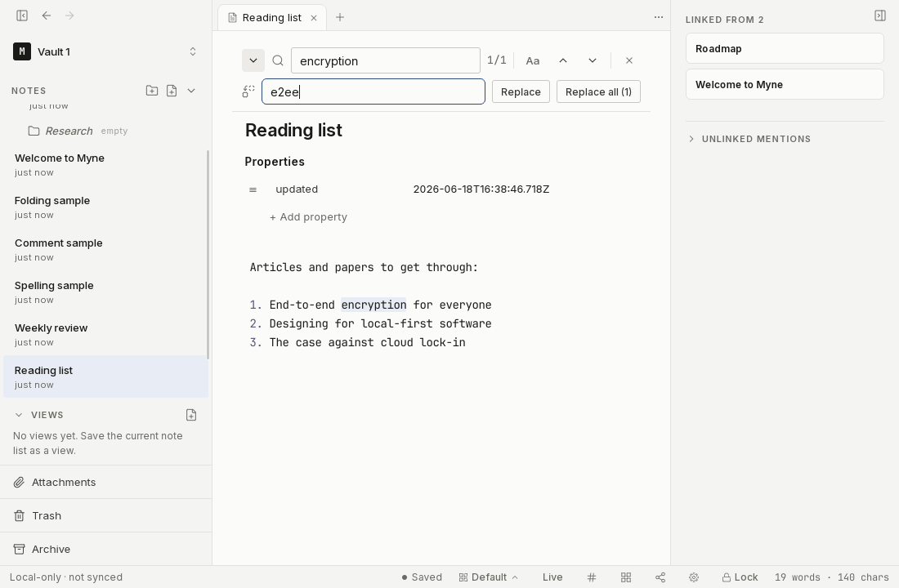Click the Lock button in status bar
Viewport: 899px width, 588px height.
tap(740, 577)
